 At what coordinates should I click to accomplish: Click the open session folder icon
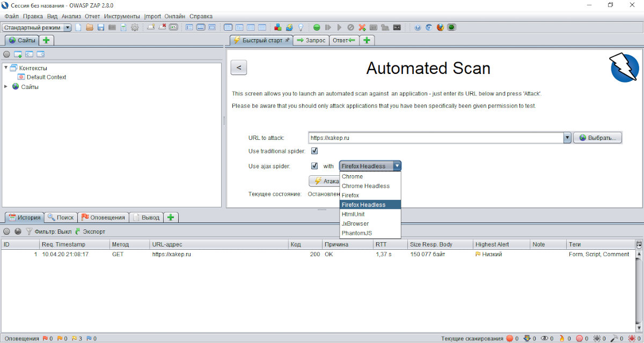tap(90, 27)
